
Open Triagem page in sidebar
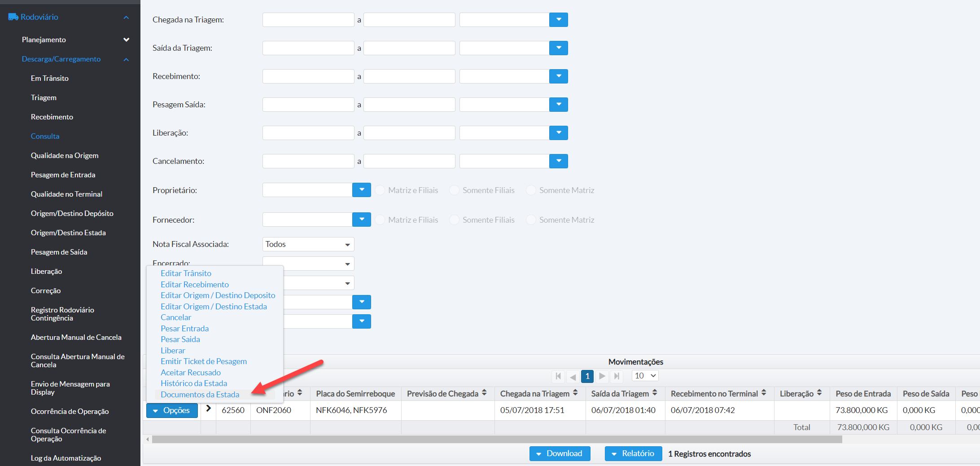44,97
